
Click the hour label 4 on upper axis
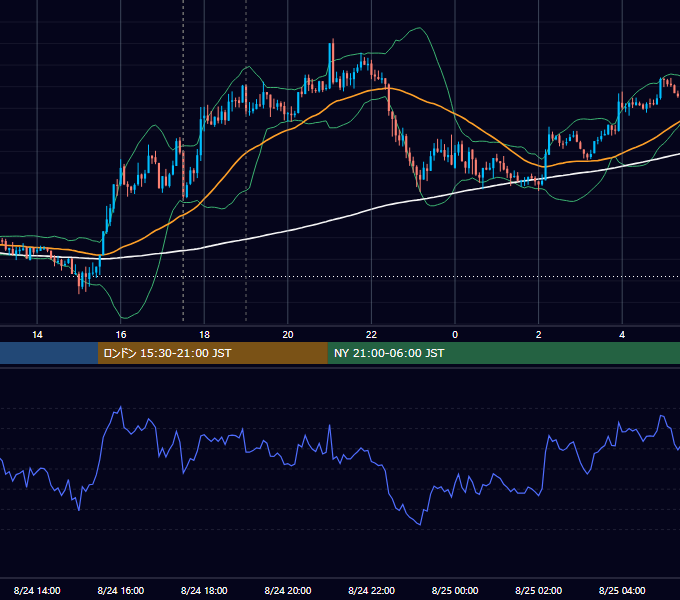tap(622, 334)
